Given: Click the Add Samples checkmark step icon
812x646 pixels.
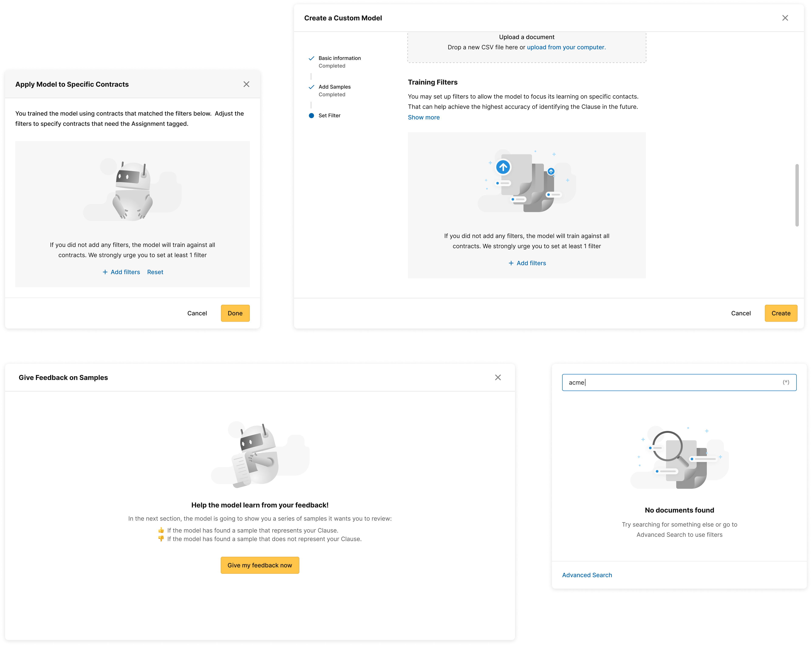Looking at the screenshot, I should (x=311, y=87).
